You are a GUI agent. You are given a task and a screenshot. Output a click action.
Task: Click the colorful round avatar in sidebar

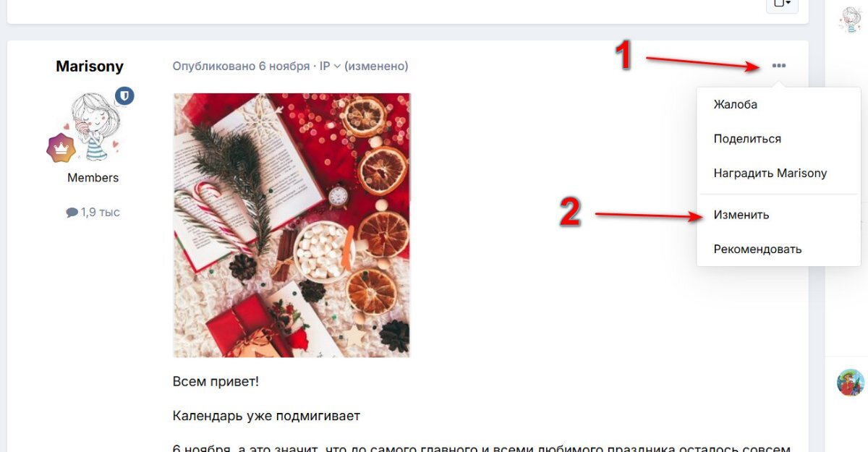(x=851, y=382)
